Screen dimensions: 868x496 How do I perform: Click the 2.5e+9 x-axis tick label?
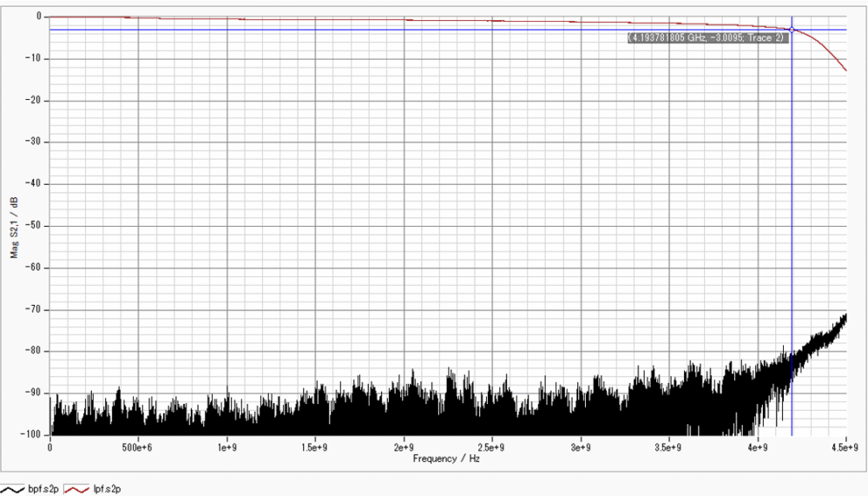[491, 447]
